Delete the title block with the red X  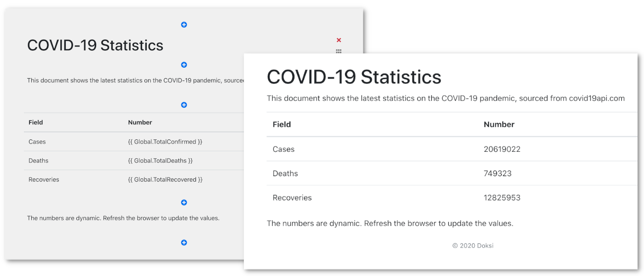coord(339,40)
